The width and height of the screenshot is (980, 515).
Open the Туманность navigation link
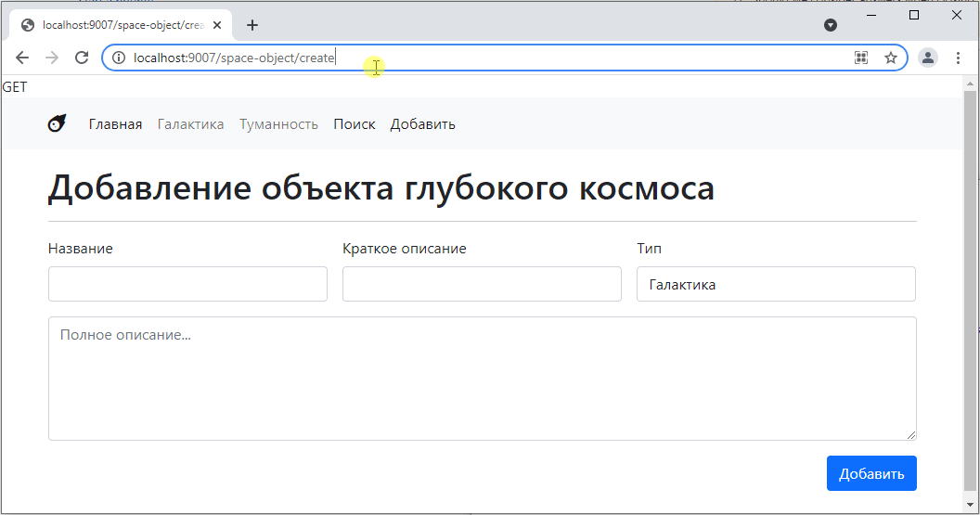click(278, 124)
